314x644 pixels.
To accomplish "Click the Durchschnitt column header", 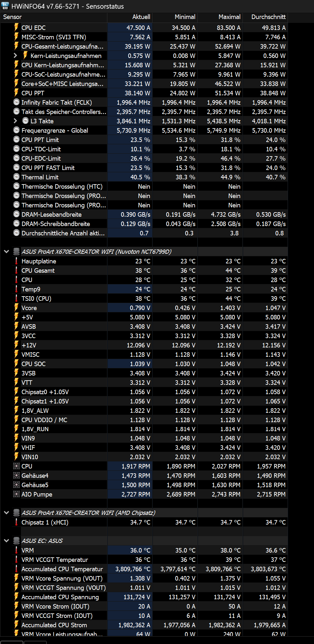I will (x=265, y=17).
